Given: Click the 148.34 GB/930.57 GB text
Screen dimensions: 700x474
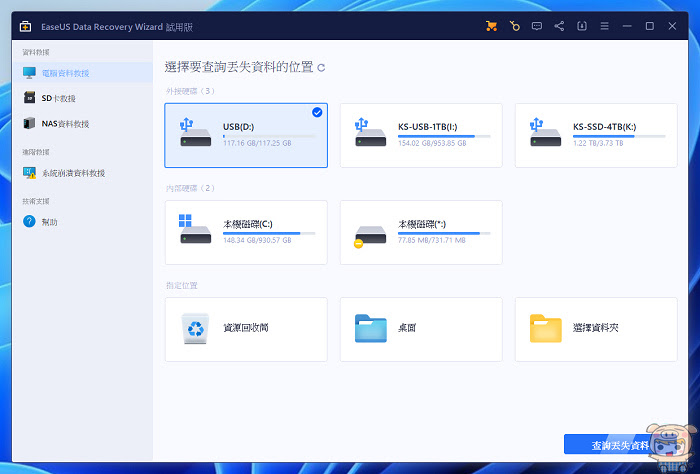Looking at the screenshot, I should click(257, 240).
